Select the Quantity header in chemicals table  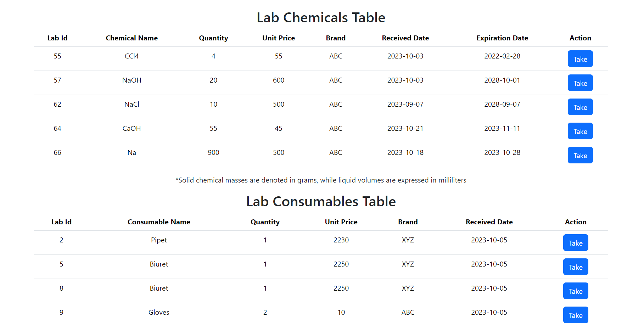pyautogui.click(x=213, y=38)
